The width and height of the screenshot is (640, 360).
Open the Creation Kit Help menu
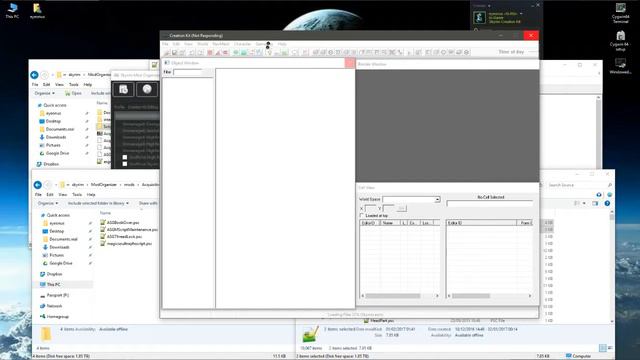coord(282,44)
